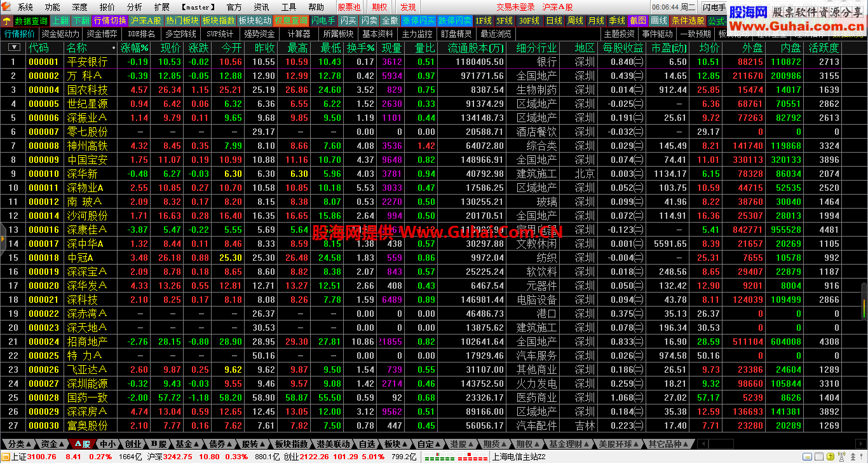The height and width of the screenshot is (463, 868).
Task: Click the 行情切换 toolbar button
Action: (x=110, y=20)
